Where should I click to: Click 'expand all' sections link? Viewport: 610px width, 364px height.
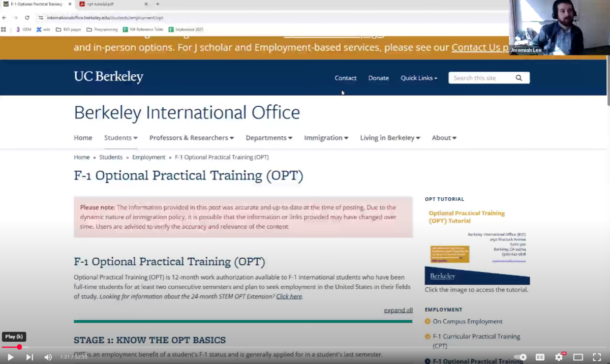398,310
